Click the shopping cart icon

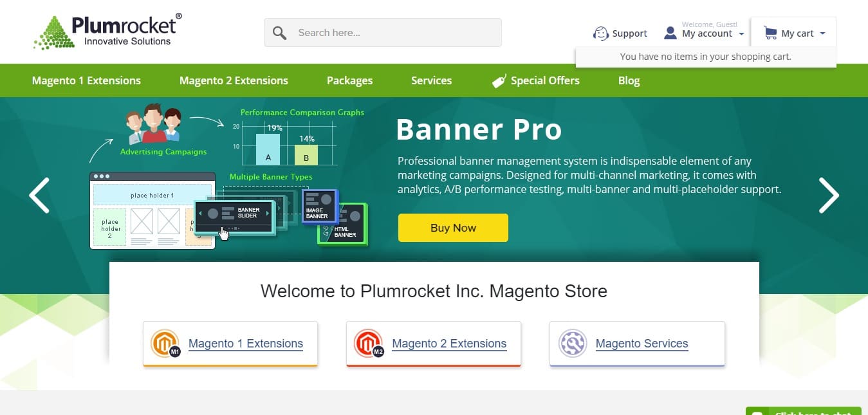point(770,33)
